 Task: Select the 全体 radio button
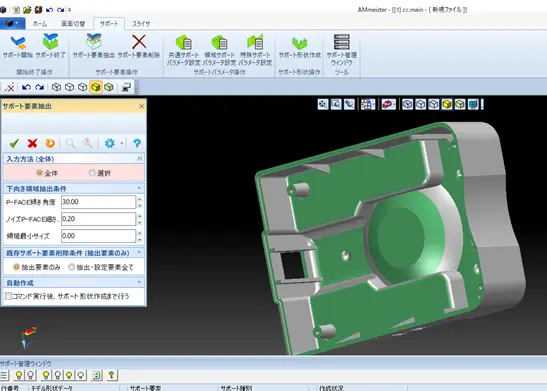pyautogui.click(x=39, y=173)
